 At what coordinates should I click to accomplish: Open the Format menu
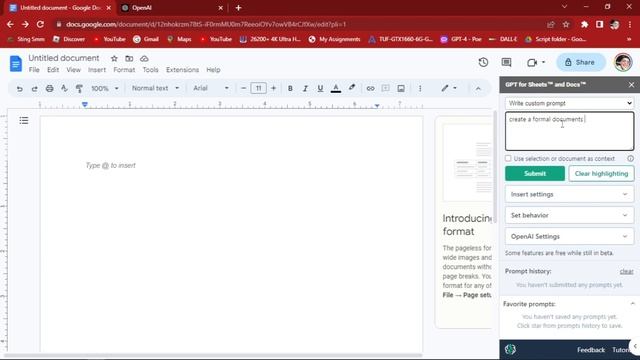[x=124, y=70]
